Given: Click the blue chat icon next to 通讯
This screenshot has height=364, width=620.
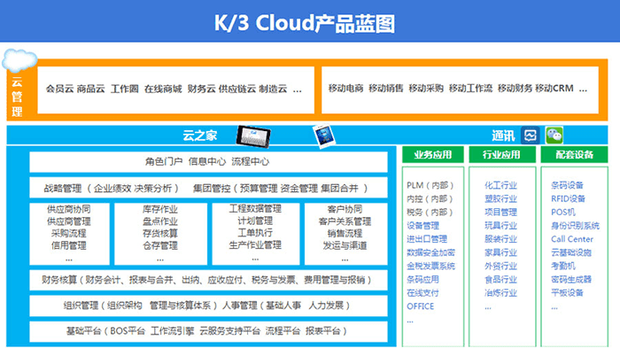Looking at the screenshot, I should [530, 136].
